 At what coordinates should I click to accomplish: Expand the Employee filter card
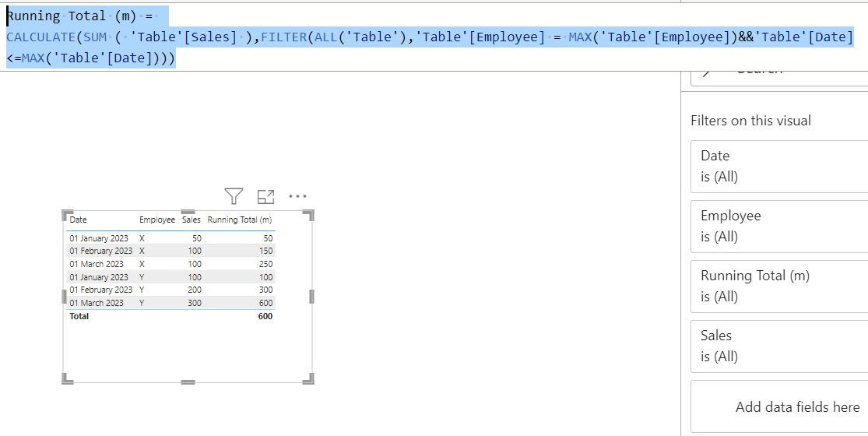coord(779,227)
